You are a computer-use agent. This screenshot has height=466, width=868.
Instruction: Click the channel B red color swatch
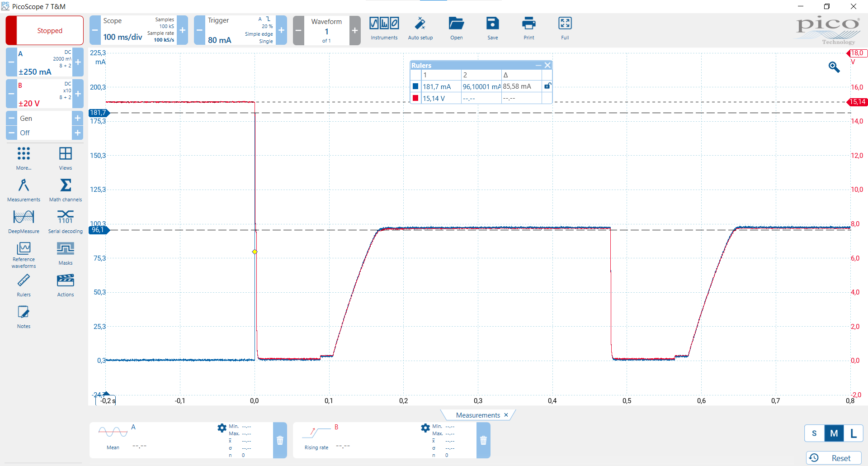(x=415, y=98)
